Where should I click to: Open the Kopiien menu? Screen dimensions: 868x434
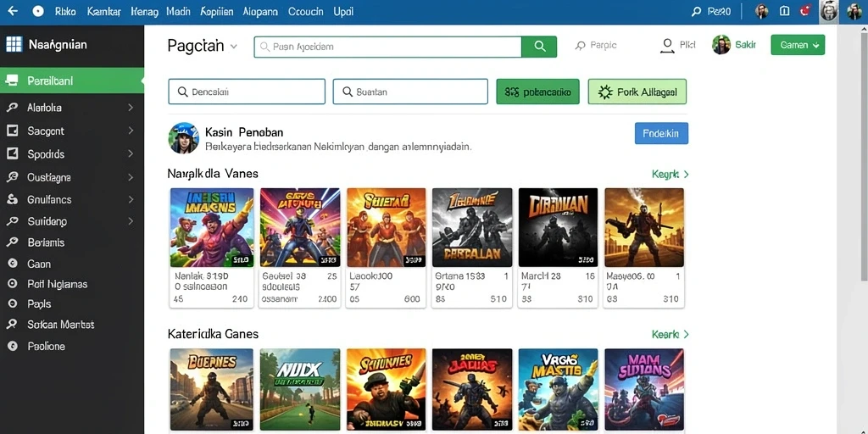point(216,12)
